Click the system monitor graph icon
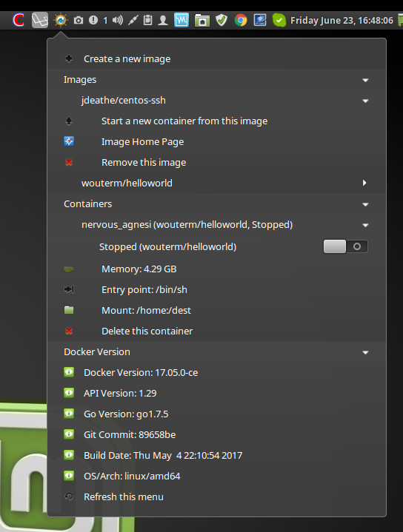This screenshot has width=403, height=532. coord(181,21)
